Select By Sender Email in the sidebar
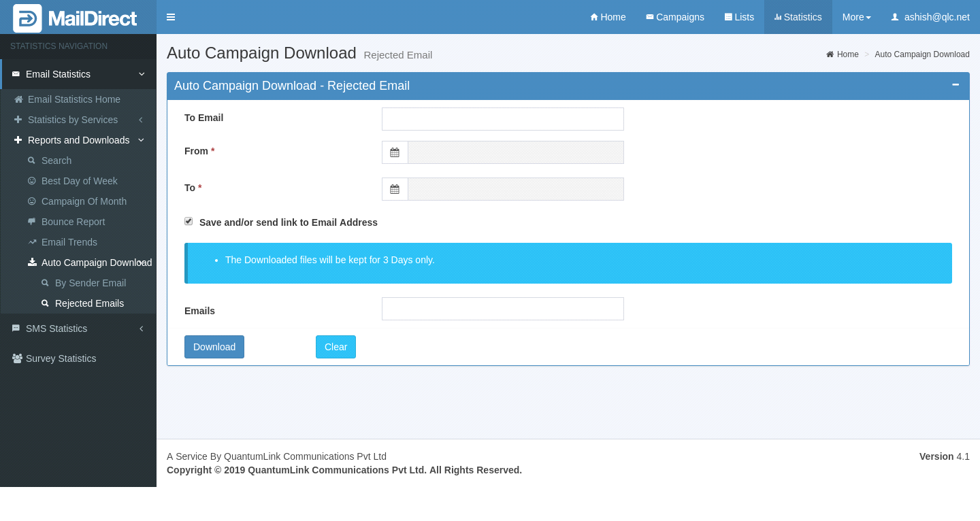The width and height of the screenshot is (980, 521). point(90,283)
